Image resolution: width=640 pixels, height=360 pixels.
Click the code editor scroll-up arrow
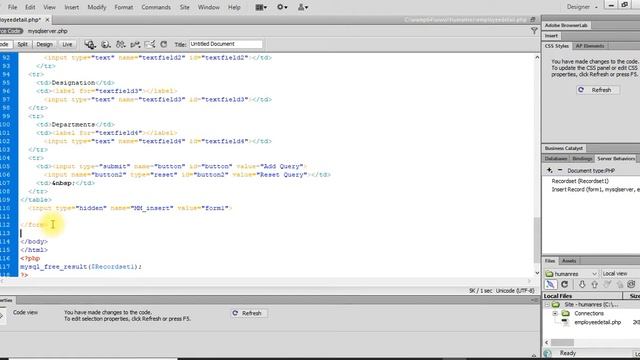pyautogui.click(x=537, y=58)
